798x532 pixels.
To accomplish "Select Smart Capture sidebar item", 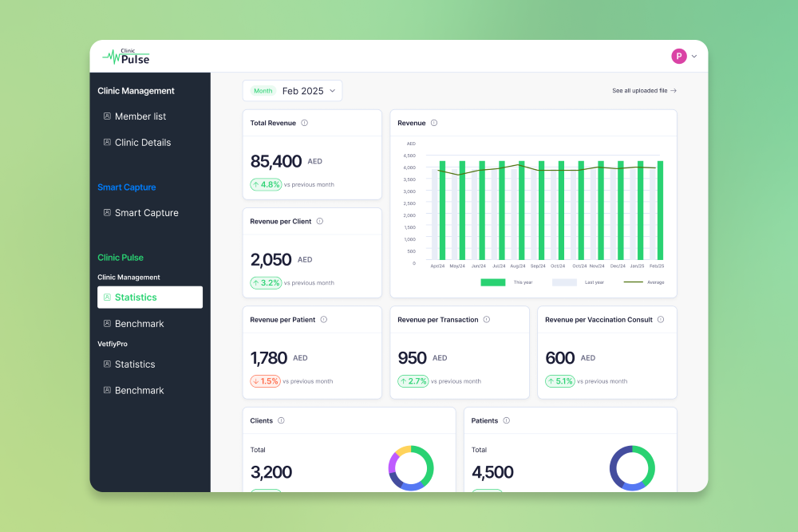I will (x=146, y=213).
